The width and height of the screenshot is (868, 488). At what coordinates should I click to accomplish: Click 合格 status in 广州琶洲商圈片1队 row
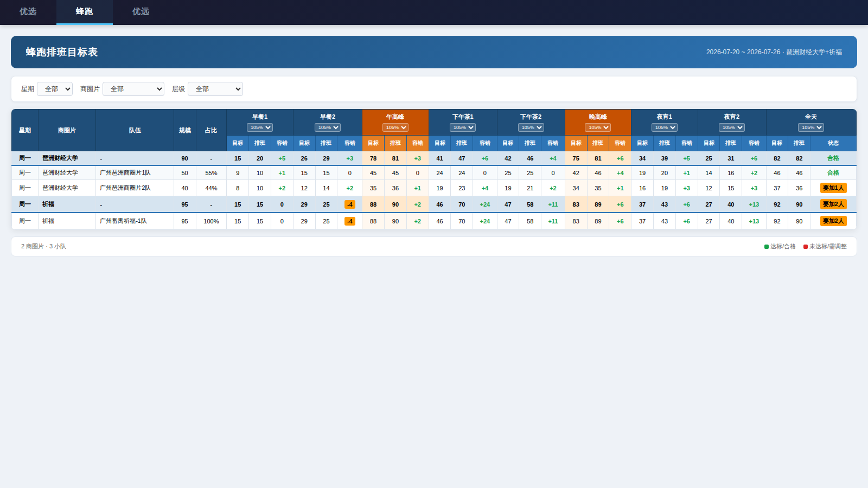(833, 173)
